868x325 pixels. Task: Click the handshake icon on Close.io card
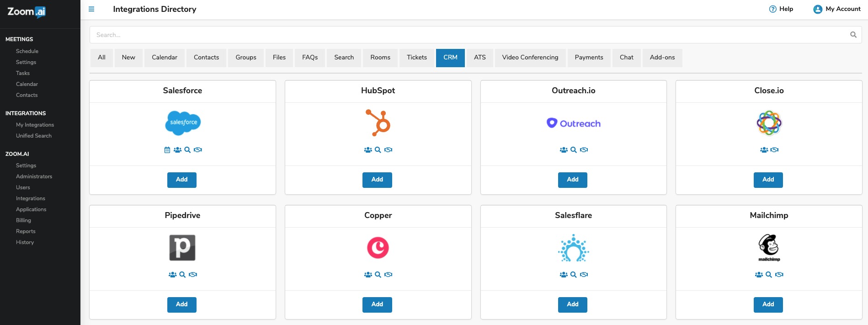[774, 150]
